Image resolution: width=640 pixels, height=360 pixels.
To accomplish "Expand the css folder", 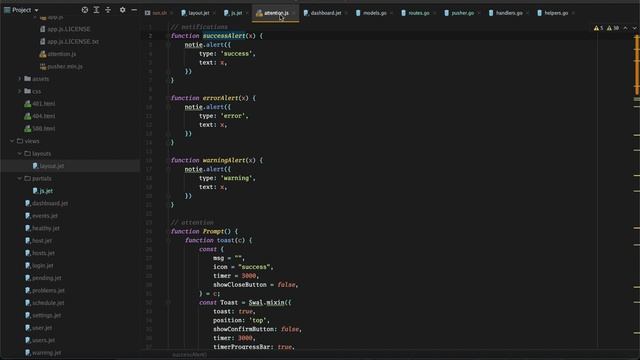I will 19,91.
